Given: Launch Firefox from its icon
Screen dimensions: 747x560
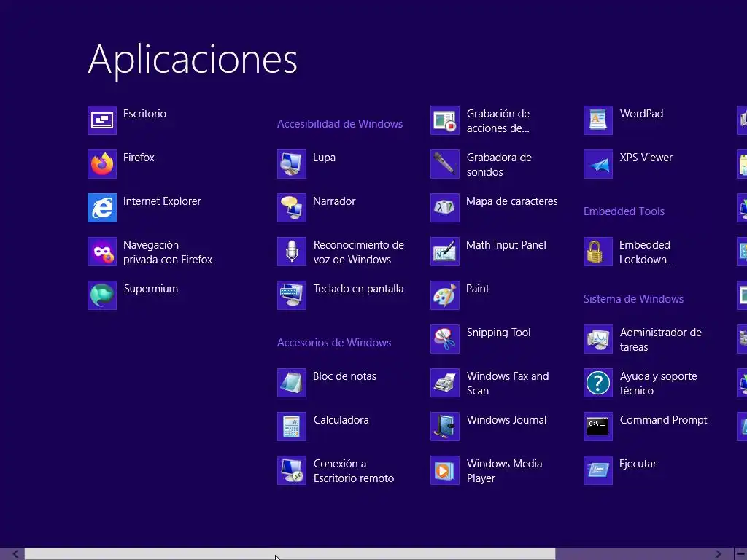Looking at the screenshot, I should (102, 164).
